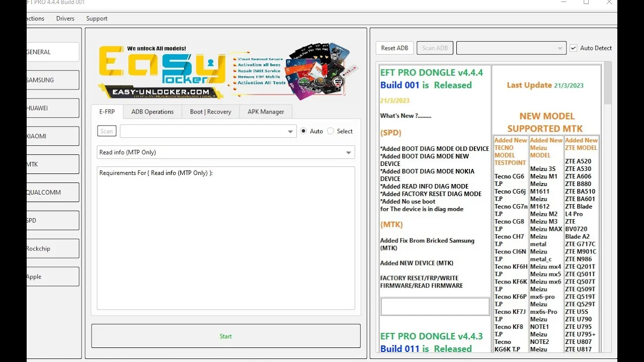
Task: Click 'Last Update 21/3/2023' text
Action: tap(545, 85)
